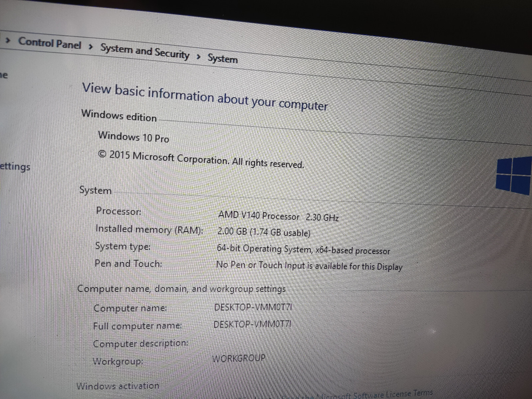Select Full computer name value
The width and height of the screenshot is (532, 399).
252,324
